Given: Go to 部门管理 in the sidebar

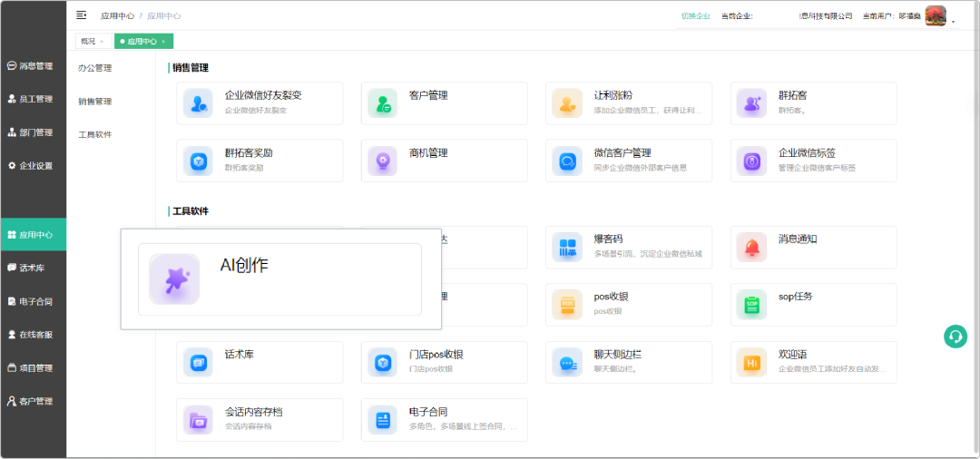Looking at the screenshot, I should (30, 132).
